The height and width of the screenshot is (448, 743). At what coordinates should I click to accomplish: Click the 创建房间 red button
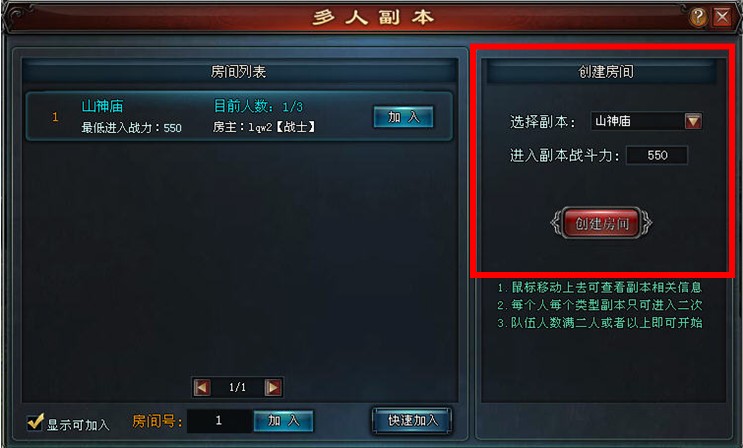pyautogui.click(x=602, y=223)
